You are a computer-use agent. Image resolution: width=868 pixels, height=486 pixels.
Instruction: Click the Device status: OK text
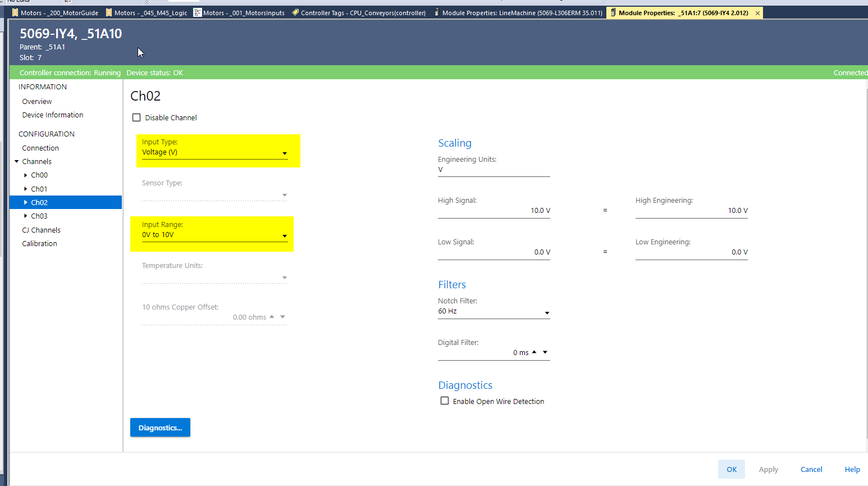point(155,73)
